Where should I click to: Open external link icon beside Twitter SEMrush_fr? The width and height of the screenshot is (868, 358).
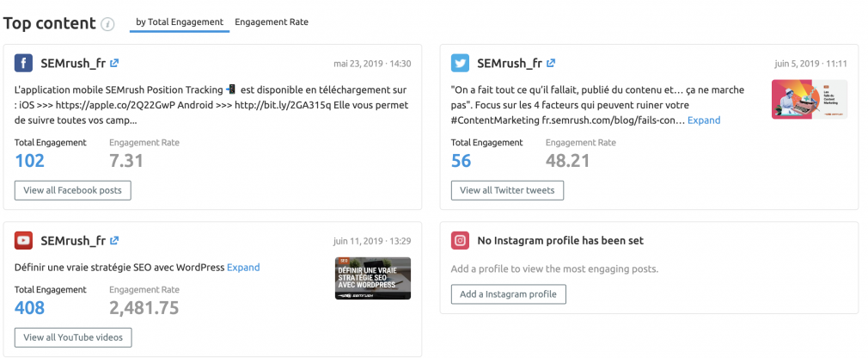click(551, 63)
